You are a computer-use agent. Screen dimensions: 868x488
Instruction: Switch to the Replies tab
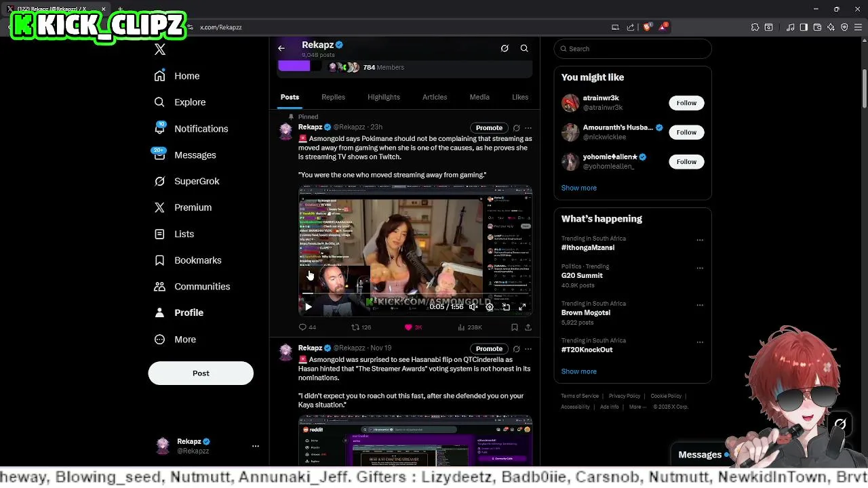point(333,97)
